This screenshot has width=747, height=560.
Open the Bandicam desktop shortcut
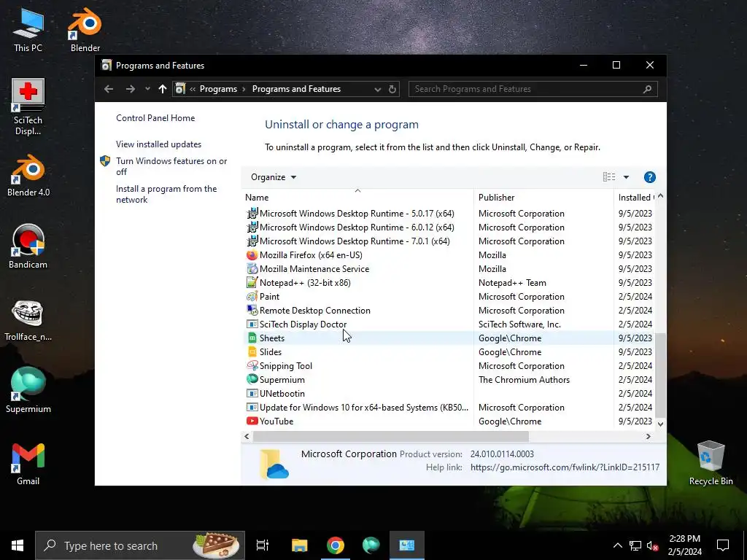[28, 246]
